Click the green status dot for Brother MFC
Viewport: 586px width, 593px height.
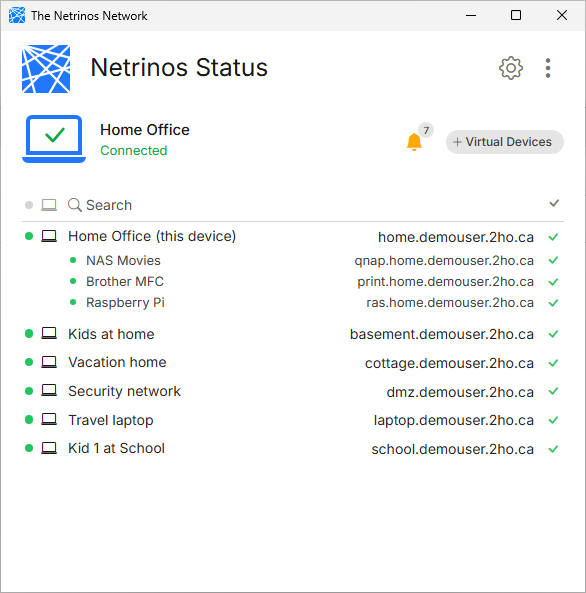point(73,281)
